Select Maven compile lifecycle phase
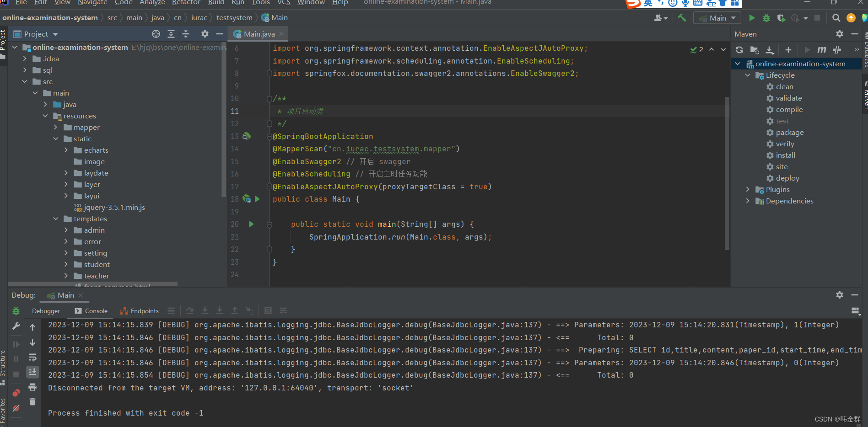Viewport: 868px width, 427px height. click(x=789, y=109)
